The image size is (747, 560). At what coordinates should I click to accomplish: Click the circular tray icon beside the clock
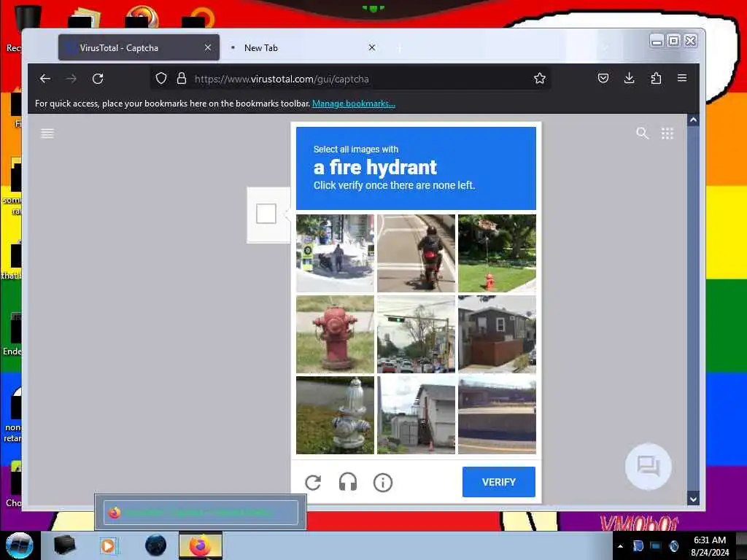click(673, 545)
